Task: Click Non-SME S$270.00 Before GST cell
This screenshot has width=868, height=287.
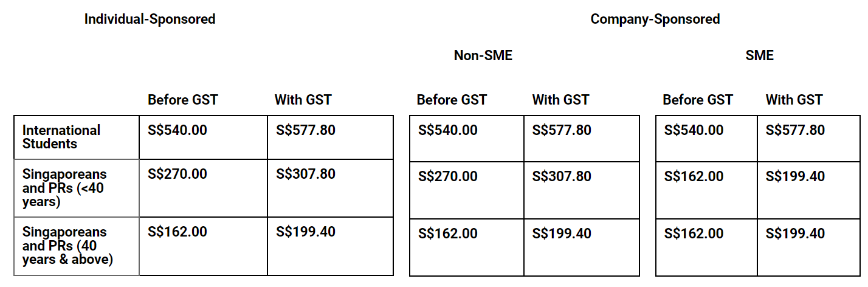Action: (448, 176)
